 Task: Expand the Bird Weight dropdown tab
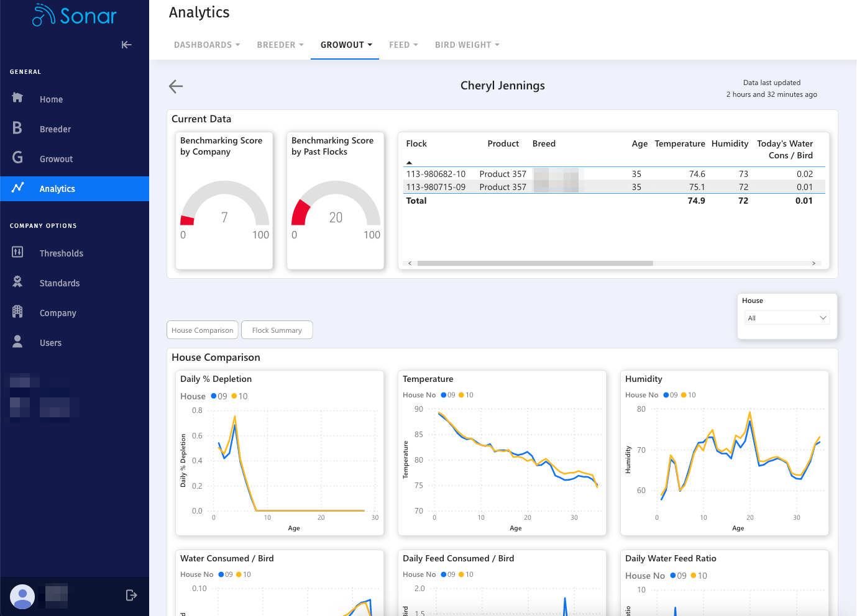click(x=467, y=45)
